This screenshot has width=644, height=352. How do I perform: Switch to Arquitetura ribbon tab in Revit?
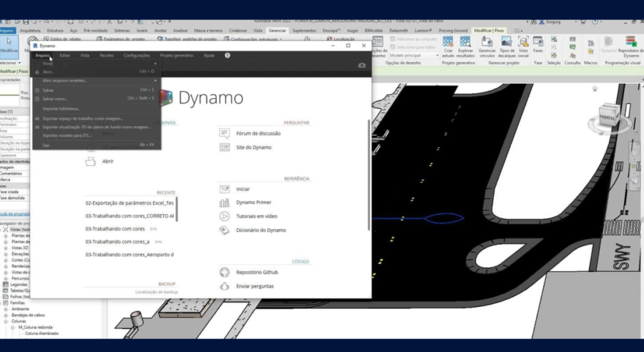pyautogui.click(x=30, y=31)
